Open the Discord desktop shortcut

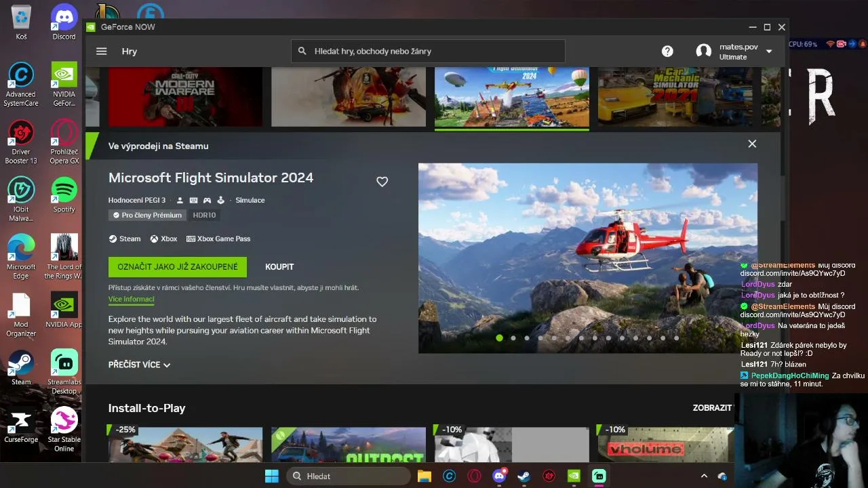(64, 22)
